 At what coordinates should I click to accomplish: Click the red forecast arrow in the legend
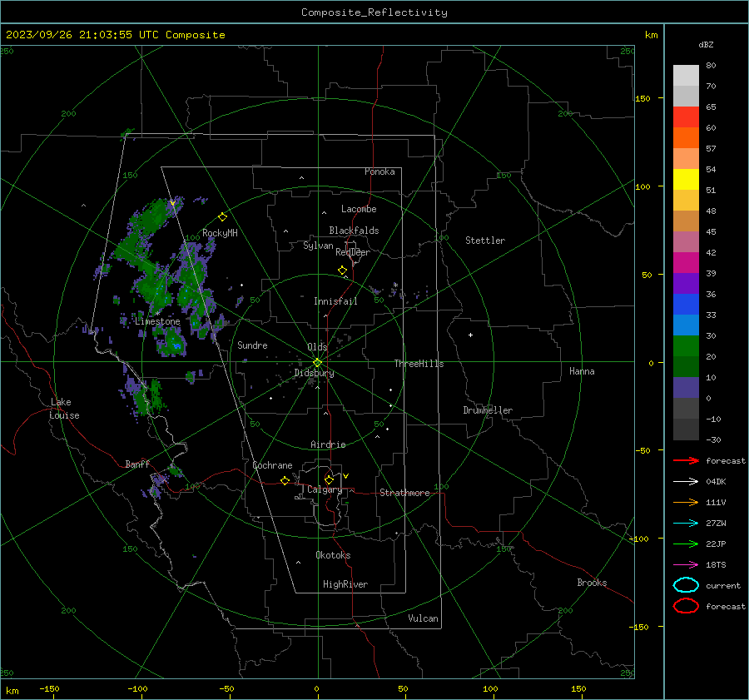(x=686, y=460)
